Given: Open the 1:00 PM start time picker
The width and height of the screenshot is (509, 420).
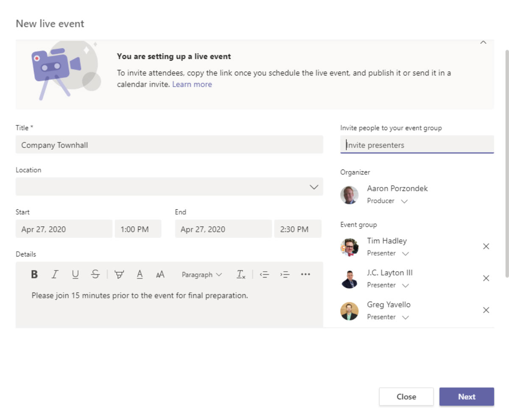Looking at the screenshot, I should (x=138, y=229).
